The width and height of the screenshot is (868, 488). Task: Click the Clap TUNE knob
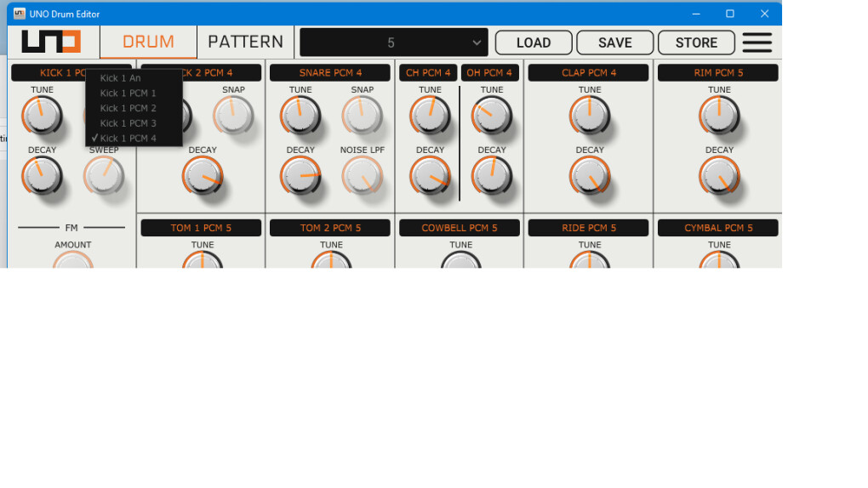590,116
